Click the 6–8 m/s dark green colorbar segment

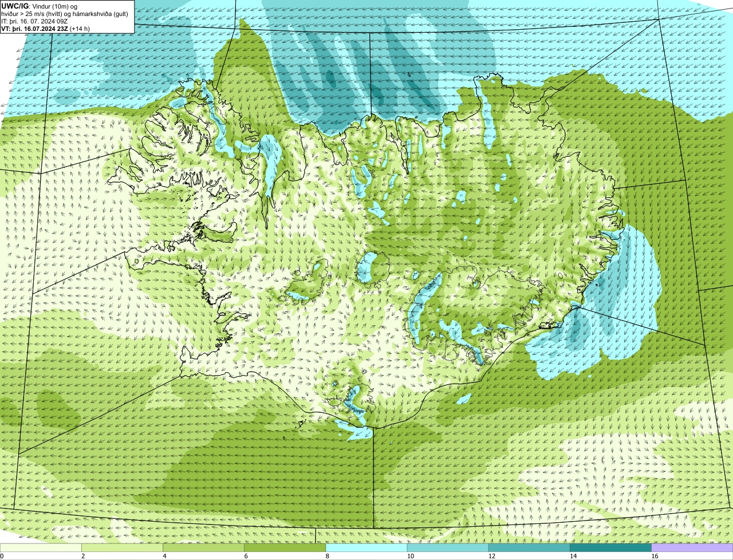click(x=285, y=548)
